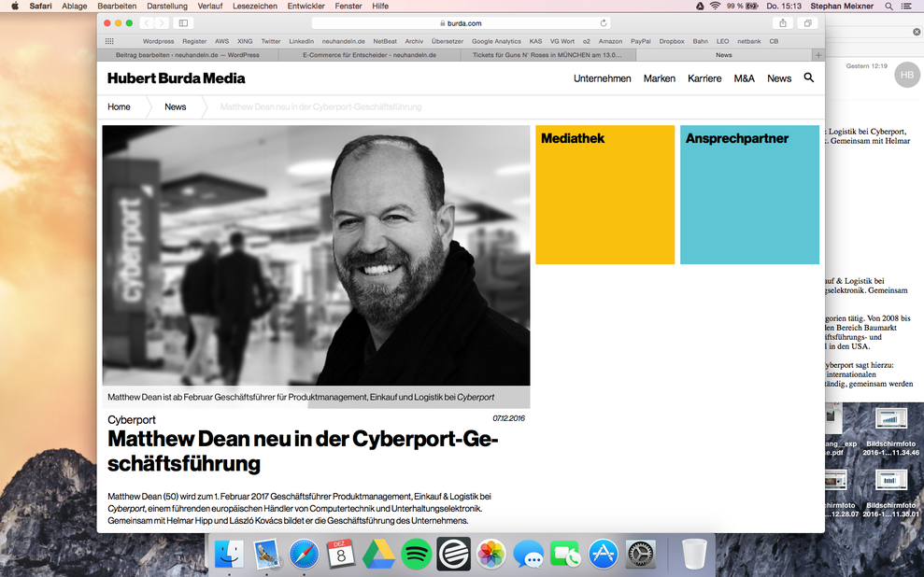The width and height of the screenshot is (924, 577).
Task: Open Spotlight search in the menu bar
Action: pyautogui.click(x=888, y=6)
